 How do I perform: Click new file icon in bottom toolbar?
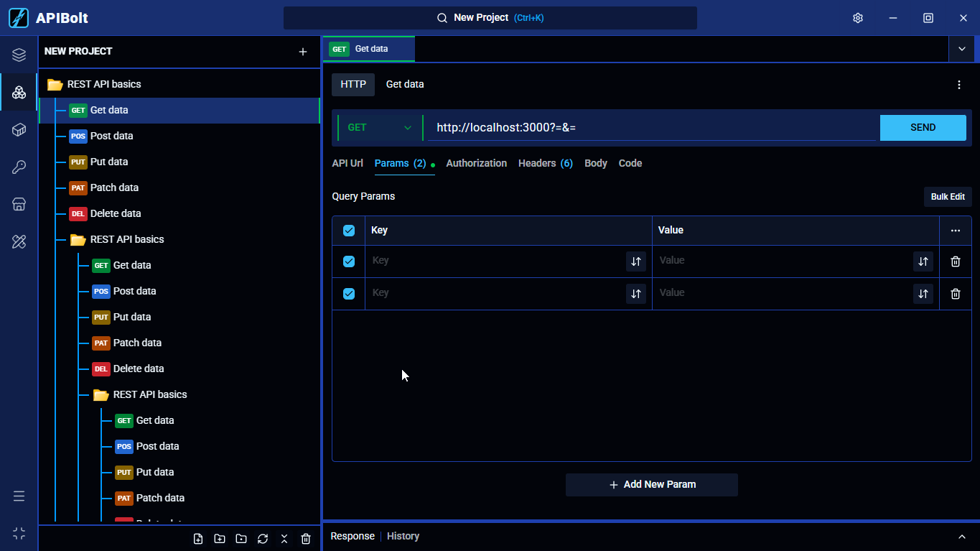point(198,539)
